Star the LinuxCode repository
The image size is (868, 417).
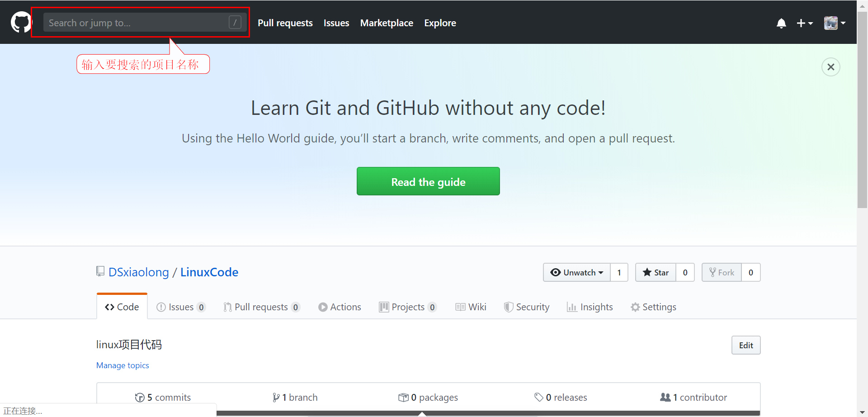point(656,272)
